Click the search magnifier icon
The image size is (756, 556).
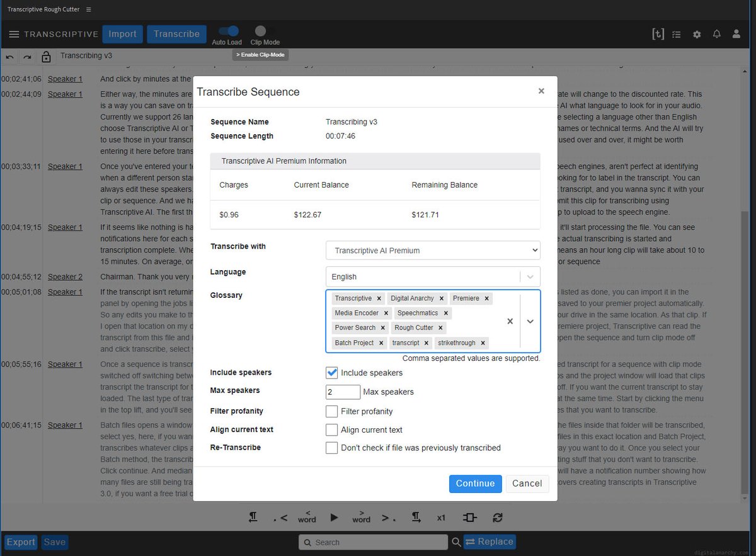coord(456,542)
